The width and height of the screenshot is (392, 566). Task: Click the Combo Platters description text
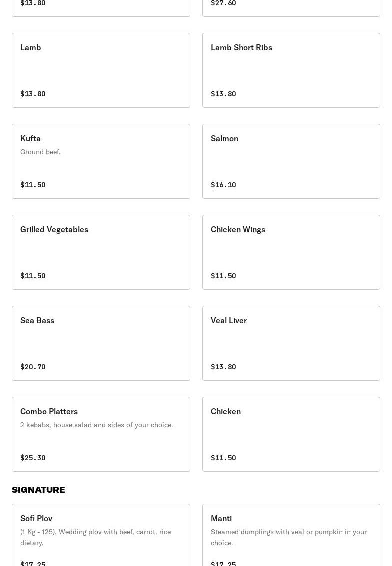pos(97,425)
